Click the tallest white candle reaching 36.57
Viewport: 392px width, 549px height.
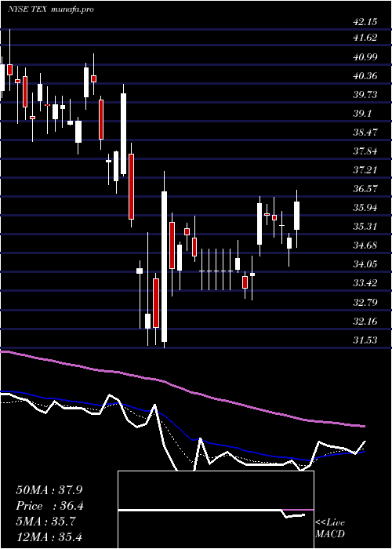164,267
